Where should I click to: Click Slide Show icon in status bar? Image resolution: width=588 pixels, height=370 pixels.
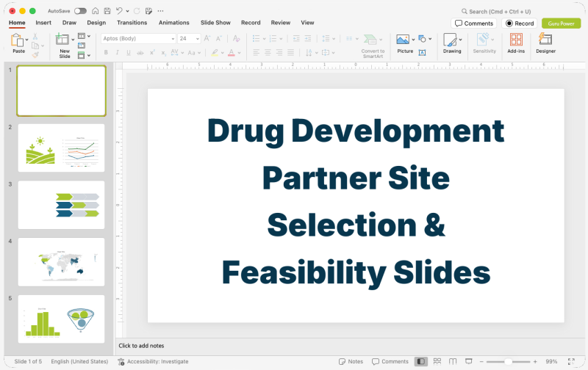point(468,361)
